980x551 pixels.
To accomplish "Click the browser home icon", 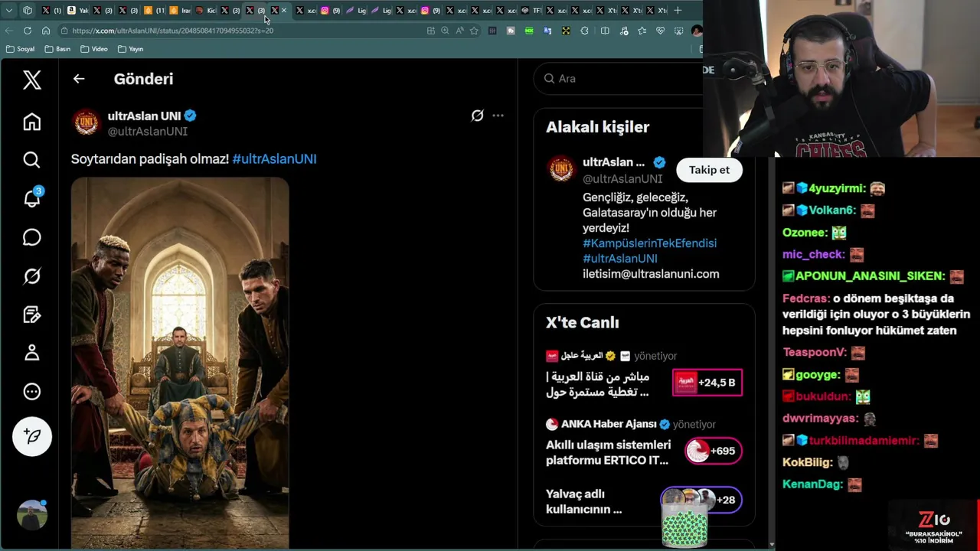I will click(46, 31).
